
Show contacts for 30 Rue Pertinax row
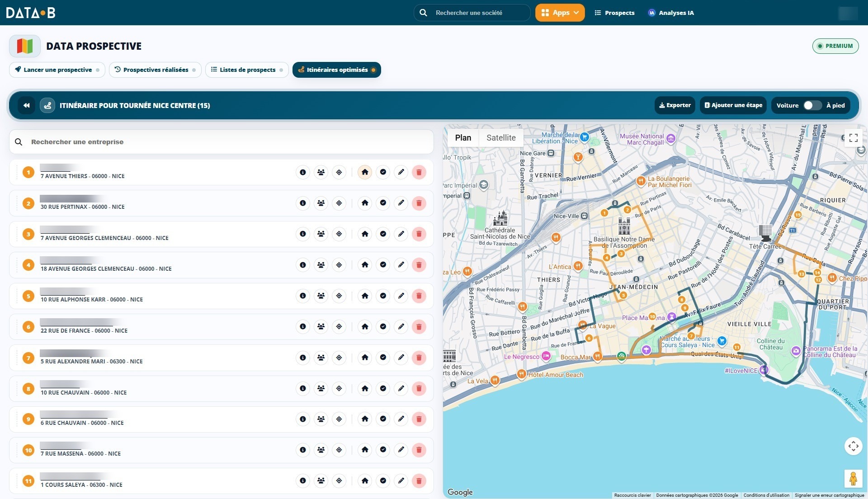pos(321,203)
